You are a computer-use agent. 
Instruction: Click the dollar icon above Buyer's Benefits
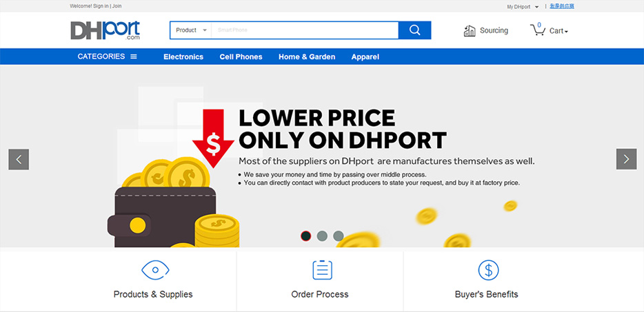click(x=488, y=270)
